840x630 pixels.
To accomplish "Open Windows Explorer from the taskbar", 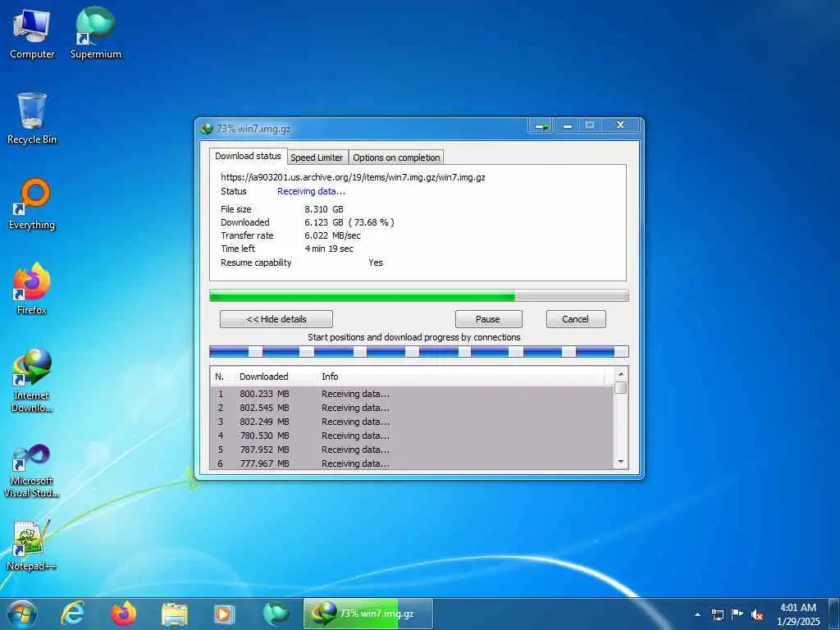I will click(x=174, y=614).
